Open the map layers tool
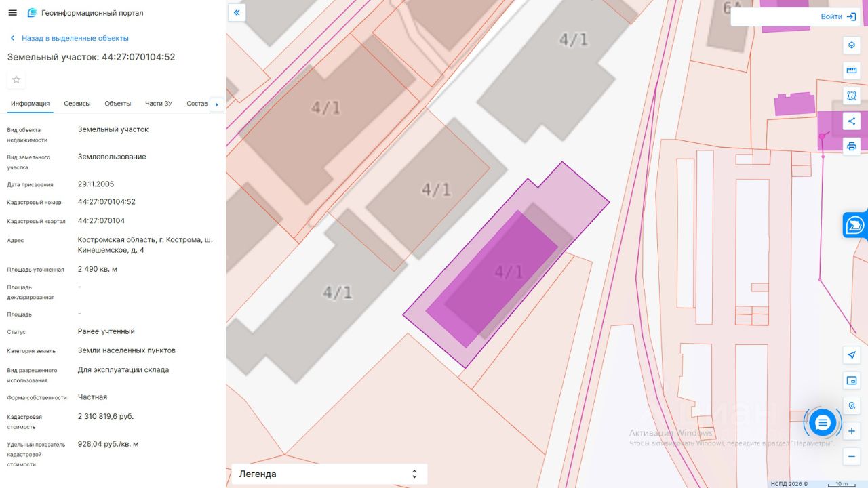The image size is (868, 488). click(852, 45)
